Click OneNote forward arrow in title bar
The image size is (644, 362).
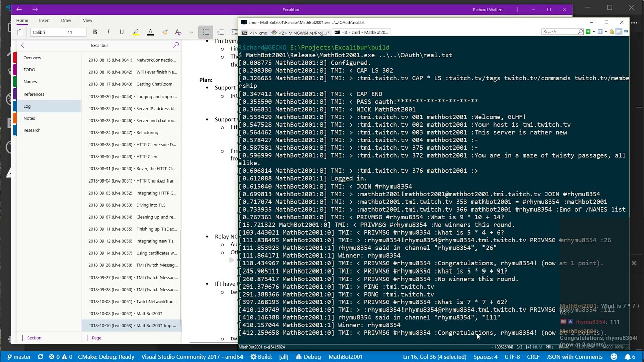35,9
